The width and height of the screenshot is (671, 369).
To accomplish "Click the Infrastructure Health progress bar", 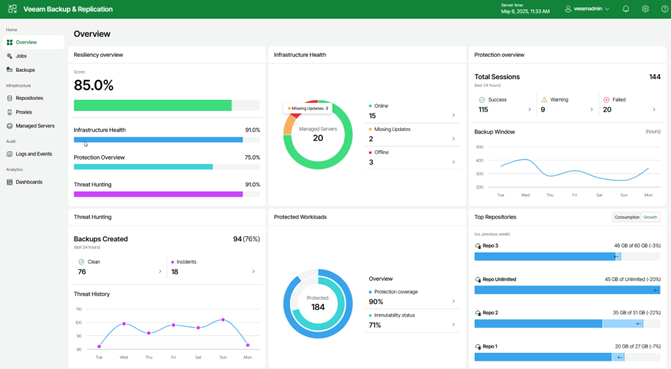I will coord(166,140).
